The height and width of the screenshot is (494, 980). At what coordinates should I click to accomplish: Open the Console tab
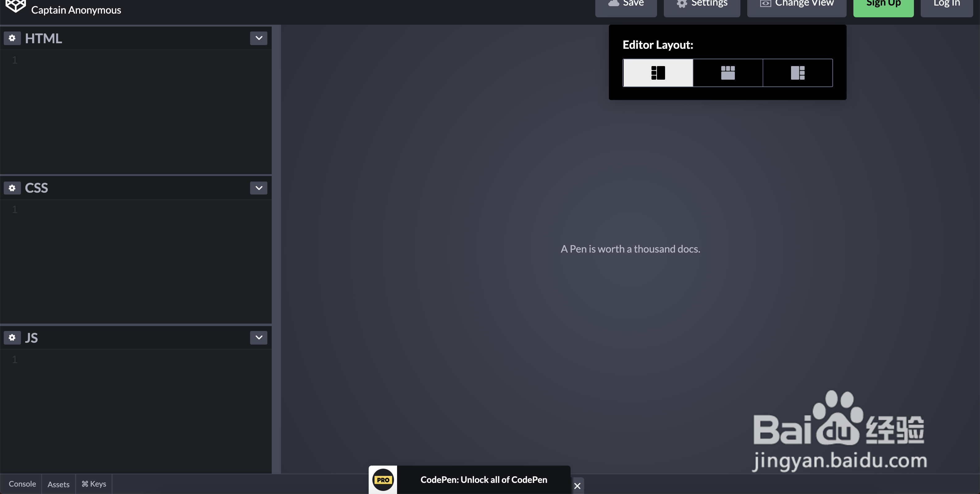[22, 484]
